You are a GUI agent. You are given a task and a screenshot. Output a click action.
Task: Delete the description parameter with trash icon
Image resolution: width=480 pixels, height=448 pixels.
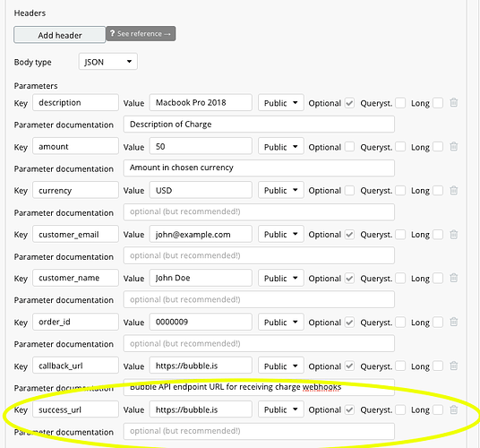coord(454,102)
